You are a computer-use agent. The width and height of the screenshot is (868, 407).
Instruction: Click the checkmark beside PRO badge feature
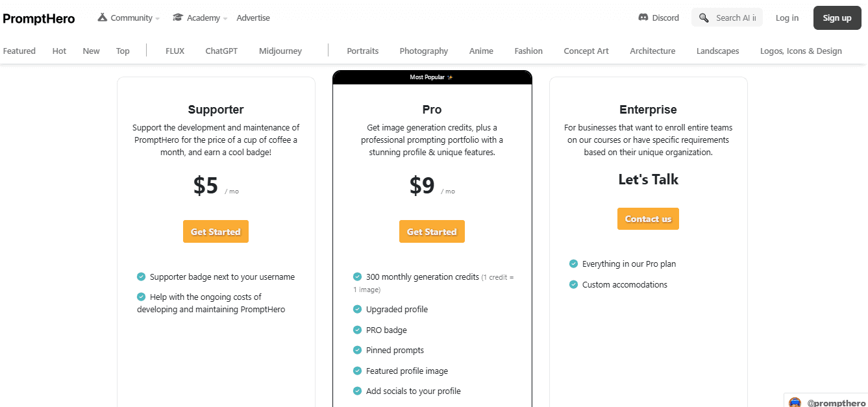click(357, 330)
